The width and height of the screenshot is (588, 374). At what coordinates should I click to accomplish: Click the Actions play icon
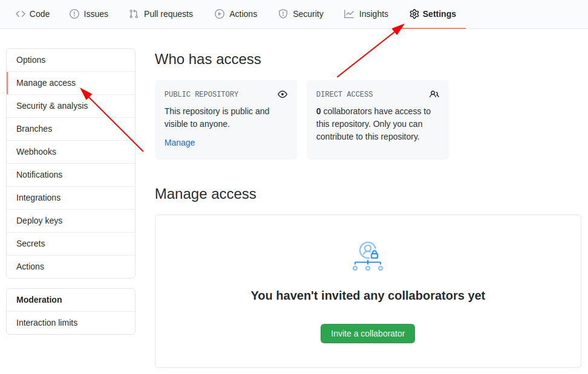point(220,14)
